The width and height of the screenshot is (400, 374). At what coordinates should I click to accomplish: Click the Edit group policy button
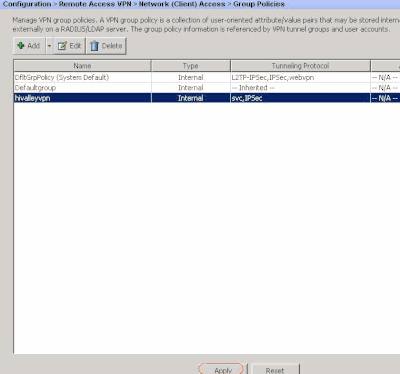point(69,46)
